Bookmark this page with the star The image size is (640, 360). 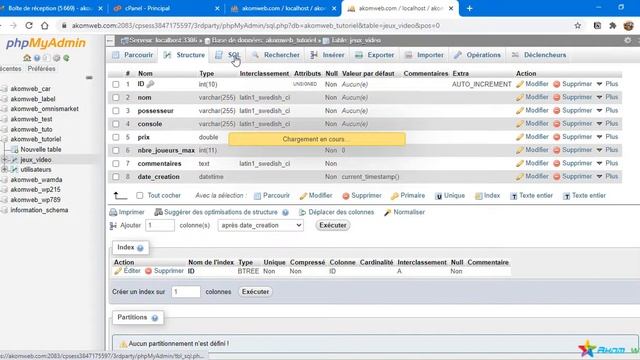578,25
